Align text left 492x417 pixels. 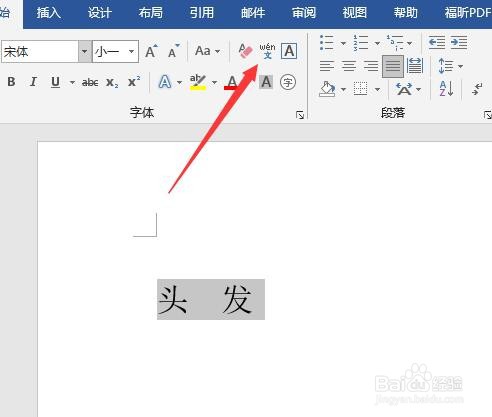[327, 66]
